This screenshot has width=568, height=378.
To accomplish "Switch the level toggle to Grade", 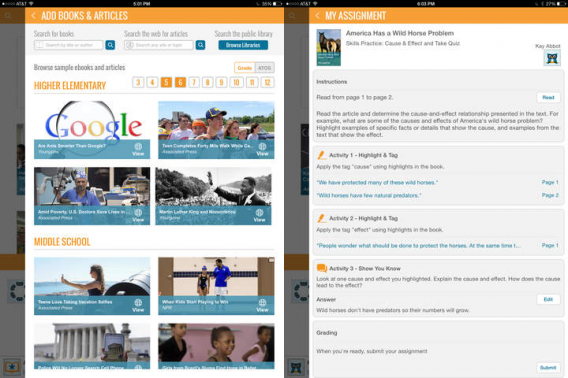I will tap(245, 68).
